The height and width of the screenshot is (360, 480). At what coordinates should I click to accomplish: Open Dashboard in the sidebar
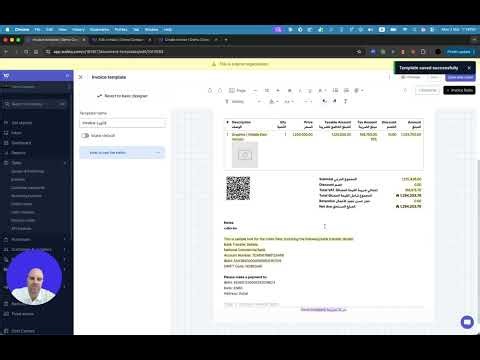pyautogui.click(x=21, y=143)
